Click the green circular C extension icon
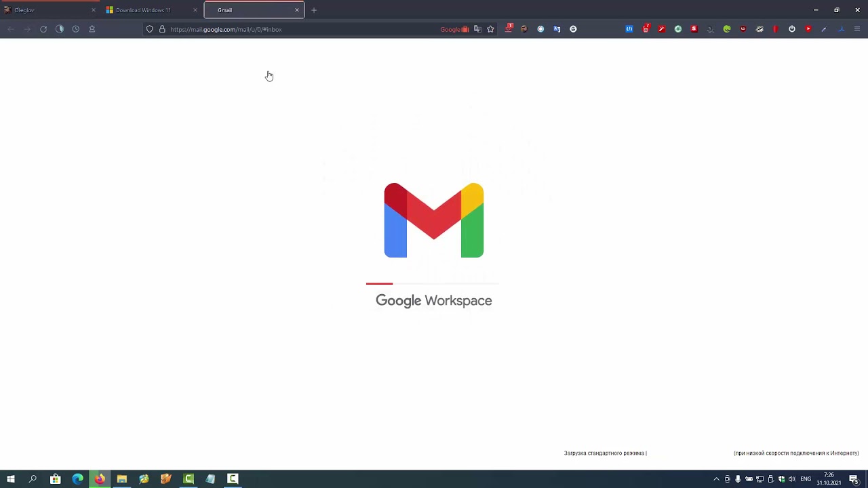The height and width of the screenshot is (488, 868). click(678, 29)
